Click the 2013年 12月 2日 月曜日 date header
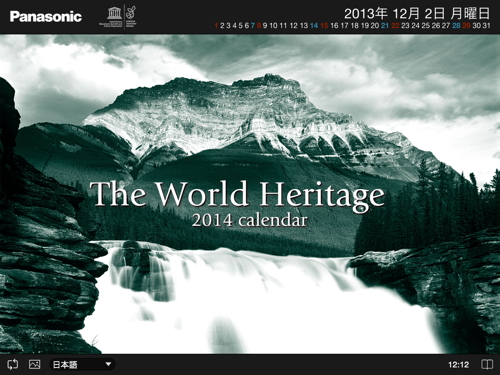This screenshot has height=375, width=500. click(417, 14)
